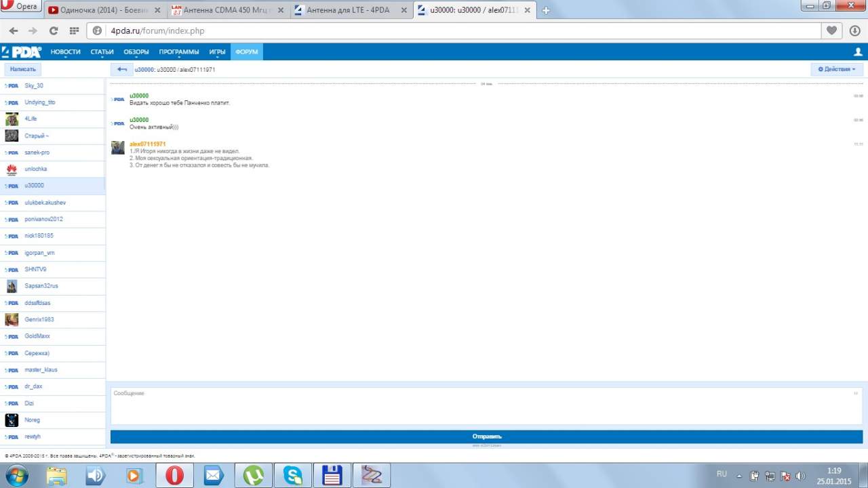Open the Игры section
This screenshot has width=868, height=488.
(217, 52)
